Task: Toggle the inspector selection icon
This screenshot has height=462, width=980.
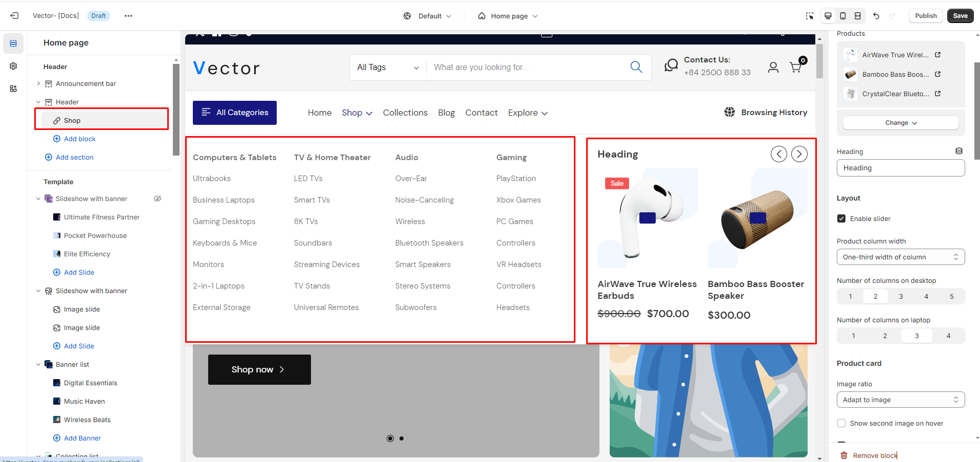Action: (x=810, y=16)
